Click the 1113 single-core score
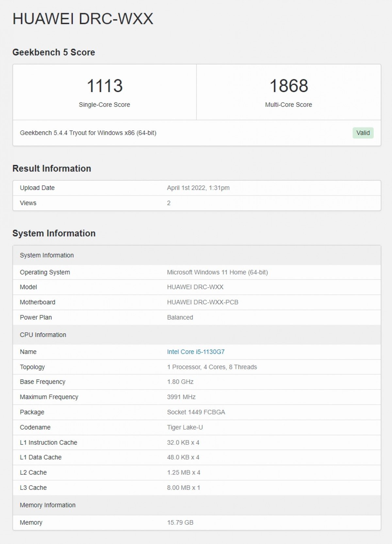 pos(105,86)
